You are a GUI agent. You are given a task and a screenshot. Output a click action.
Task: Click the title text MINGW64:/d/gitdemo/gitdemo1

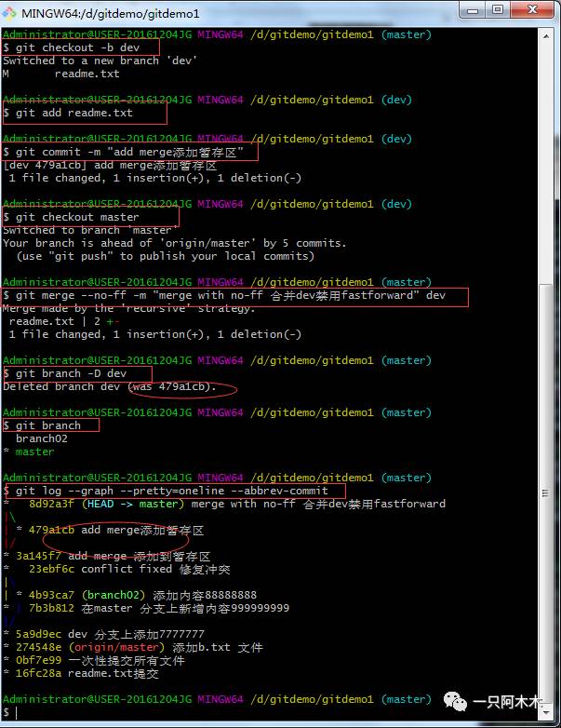(111, 13)
